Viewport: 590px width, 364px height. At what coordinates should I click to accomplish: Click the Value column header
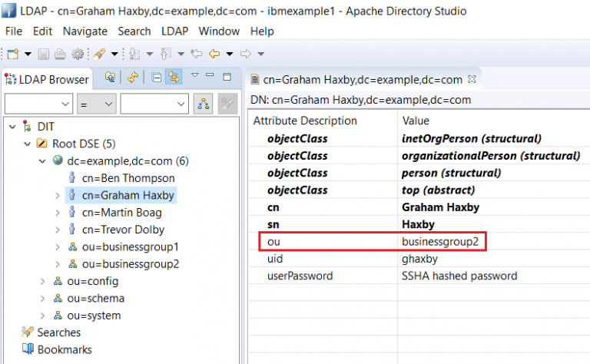[416, 121]
